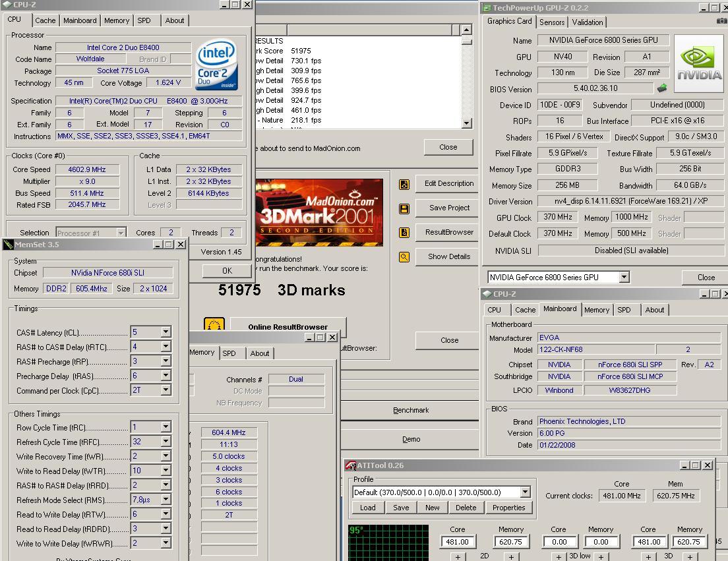Select the CPU tab in lower-right CPU-Z

[x=494, y=310]
